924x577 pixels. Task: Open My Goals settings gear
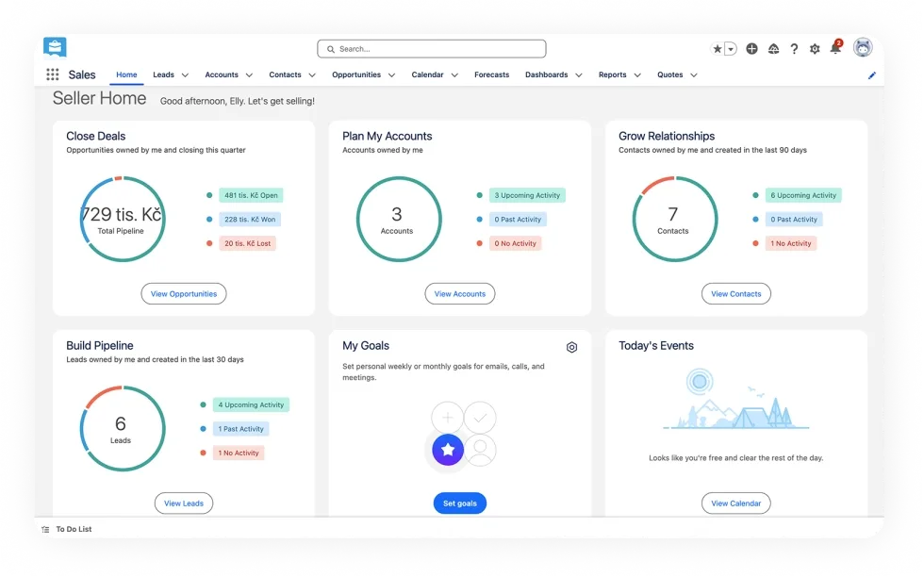[572, 347]
